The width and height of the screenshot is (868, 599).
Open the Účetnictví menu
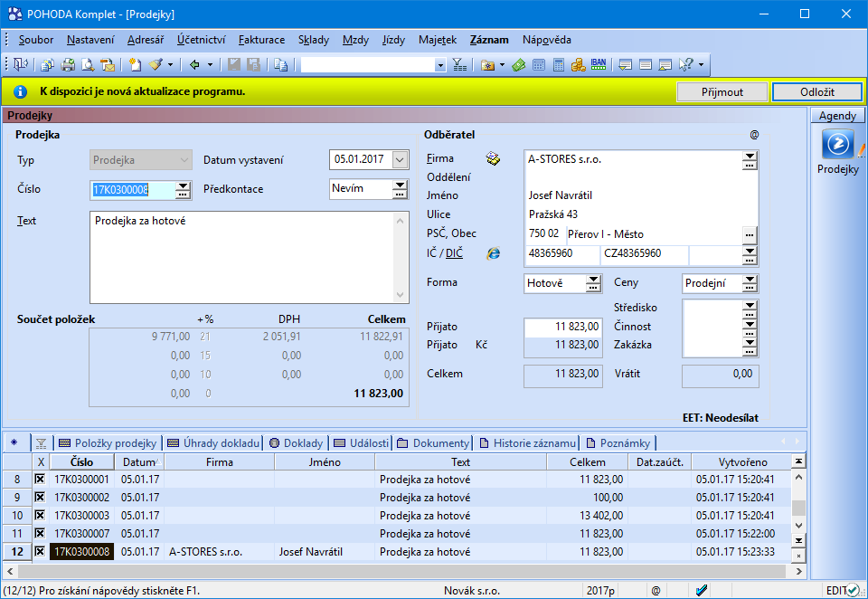[x=201, y=40]
